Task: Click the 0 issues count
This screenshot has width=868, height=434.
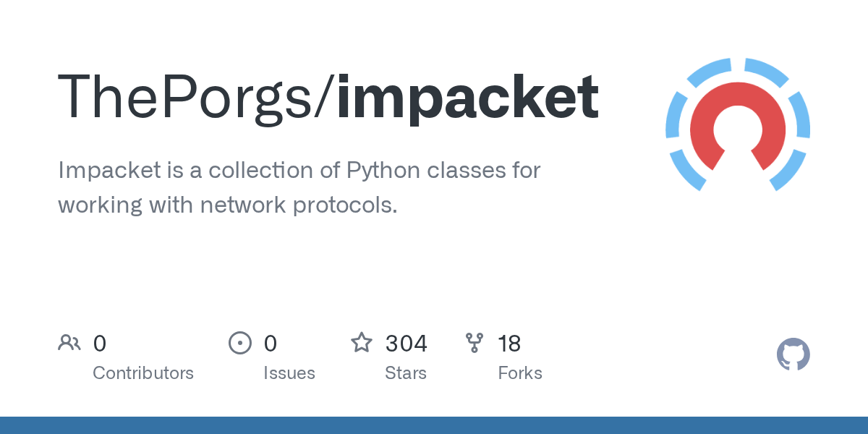Action: pyautogui.click(x=271, y=344)
